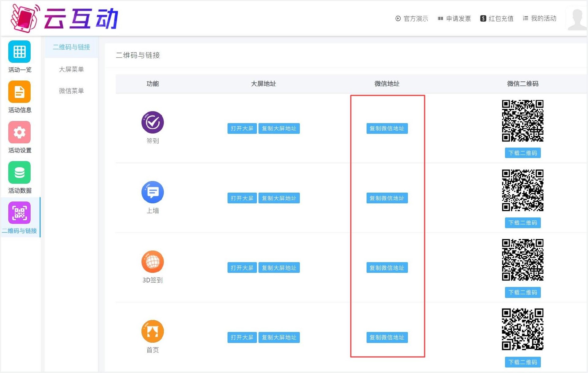The height and width of the screenshot is (373, 588).
Task: Open the user avatar at top right
Action: tap(577, 19)
